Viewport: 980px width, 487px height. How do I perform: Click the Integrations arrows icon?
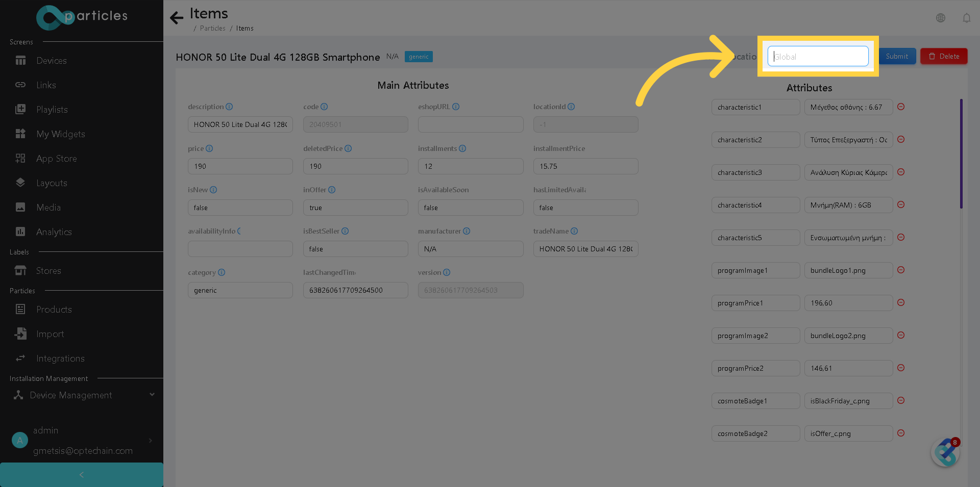pyautogui.click(x=20, y=358)
